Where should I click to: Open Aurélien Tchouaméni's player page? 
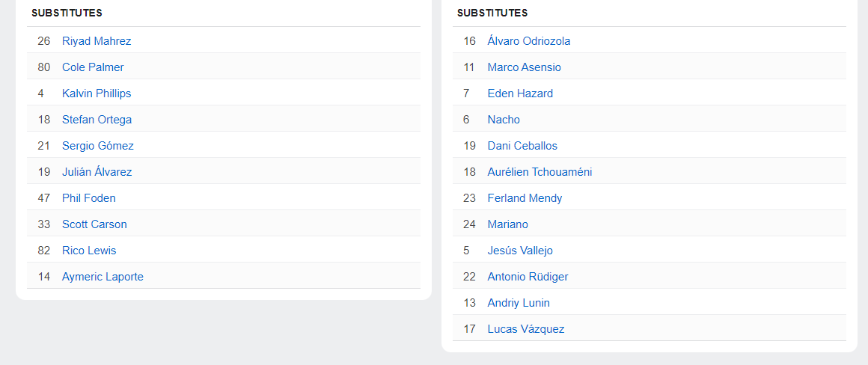pos(540,172)
